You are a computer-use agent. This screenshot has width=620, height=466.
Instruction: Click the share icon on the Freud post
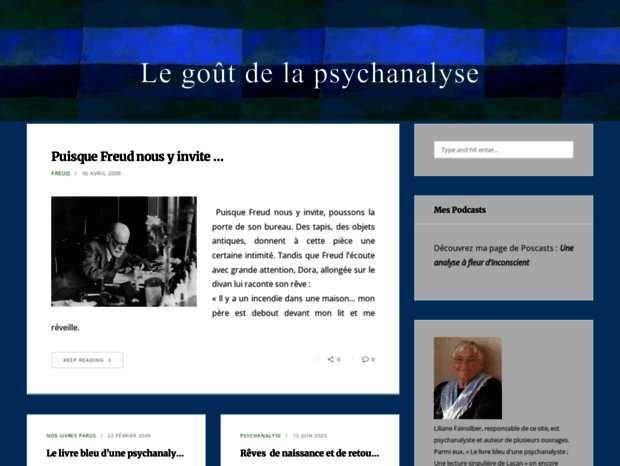click(330, 359)
